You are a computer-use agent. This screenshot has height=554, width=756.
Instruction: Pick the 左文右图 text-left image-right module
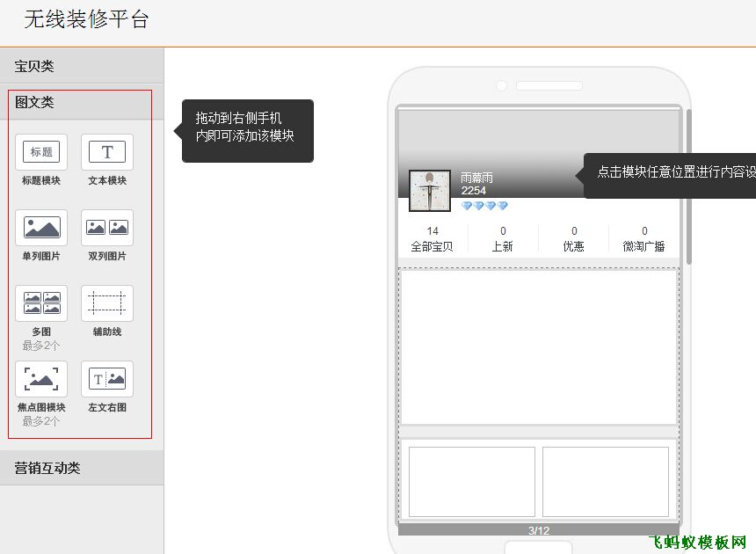(x=106, y=378)
